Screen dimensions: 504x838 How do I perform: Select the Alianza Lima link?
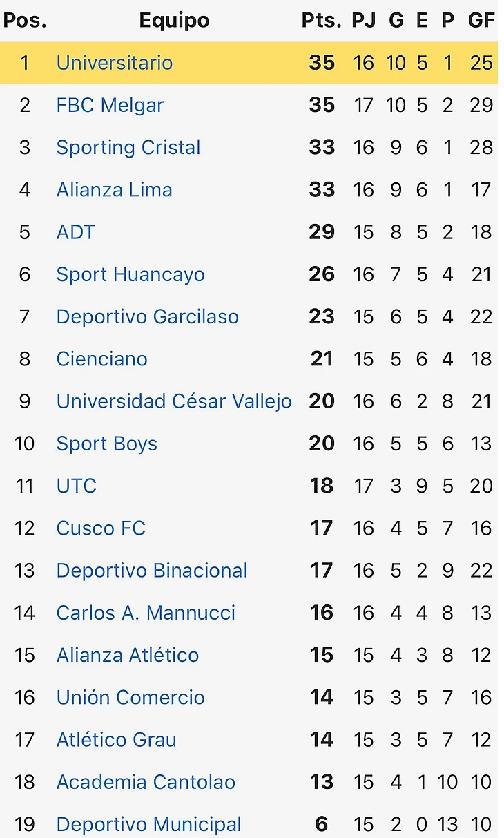115,189
